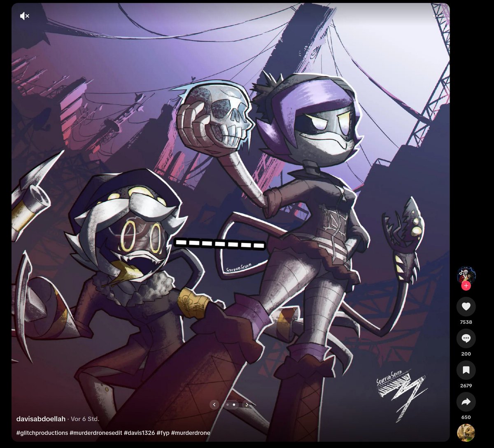Share post using arrow icon

(x=466, y=402)
